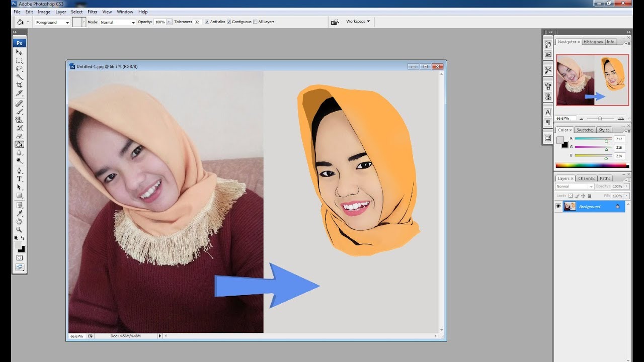Enable the All Layers checkbox
Viewport: 644px width, 362px height.
pos(255,22)
